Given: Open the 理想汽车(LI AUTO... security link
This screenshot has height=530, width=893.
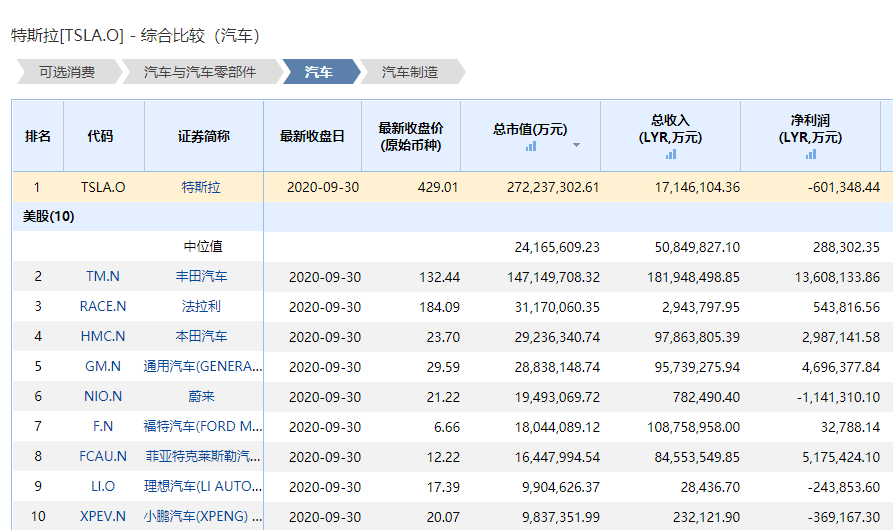Looking at the screenshot, I should (203, 486).
